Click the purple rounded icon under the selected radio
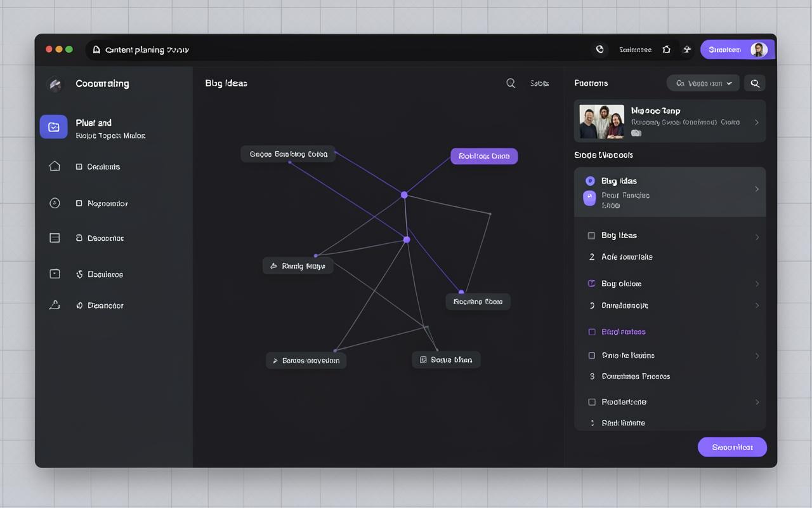The height and width of the screenshot is (508, 812). point(589,198)
